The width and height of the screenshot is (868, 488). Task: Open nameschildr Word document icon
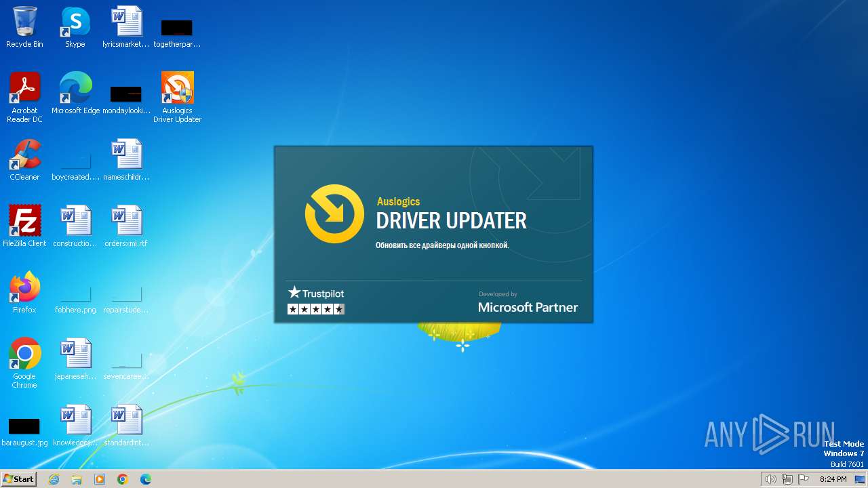pyautogui.click(x=126, y=160)
